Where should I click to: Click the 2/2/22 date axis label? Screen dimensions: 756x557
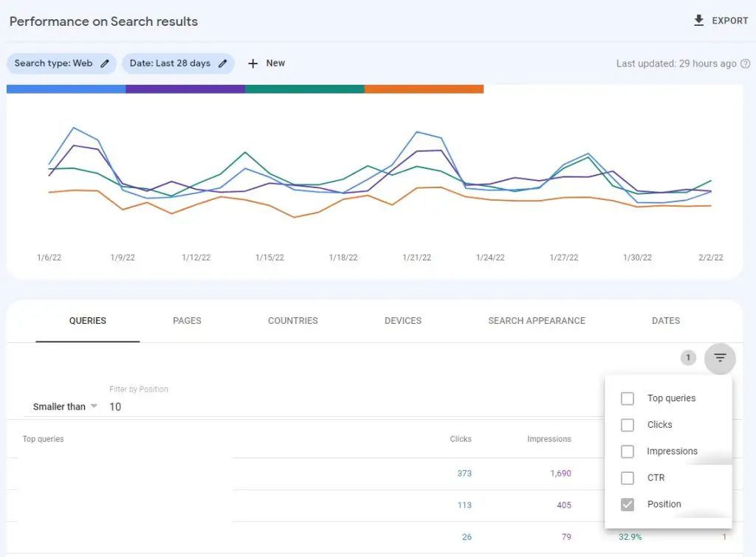pyautogui.click(x=711, y=257)
